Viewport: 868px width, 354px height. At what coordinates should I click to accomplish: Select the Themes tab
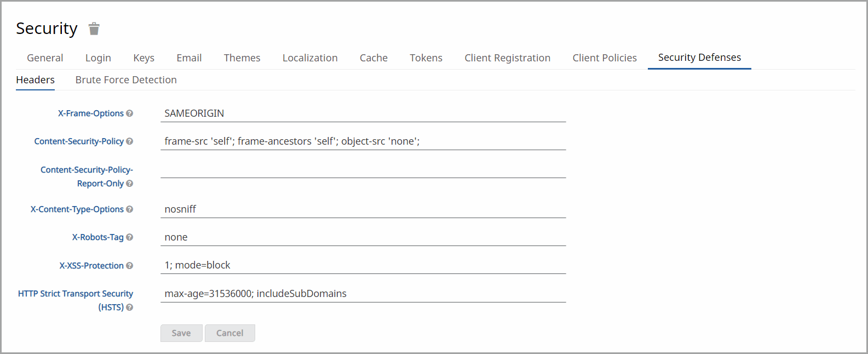point(242,58)
